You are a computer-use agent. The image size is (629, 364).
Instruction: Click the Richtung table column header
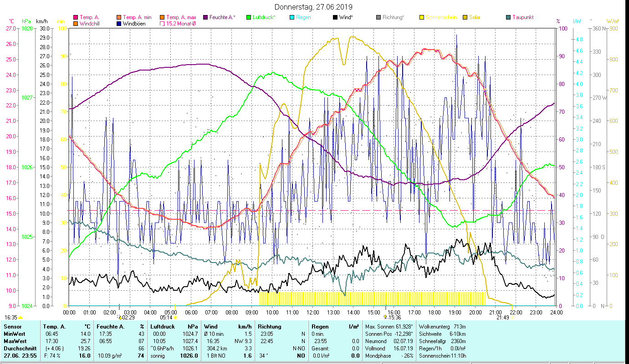[x=270, y=327]
